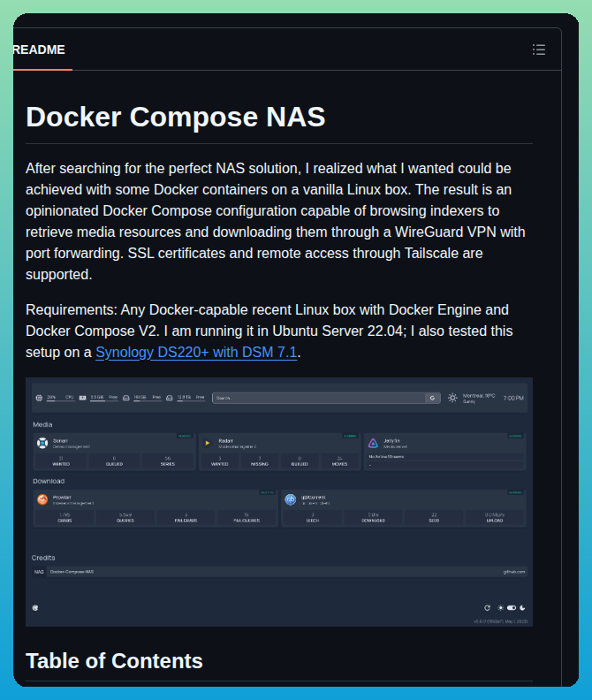Click the sun light-mode icon at dashboard bottom
This screenshot has width=592, height=700.
point(500,607)
